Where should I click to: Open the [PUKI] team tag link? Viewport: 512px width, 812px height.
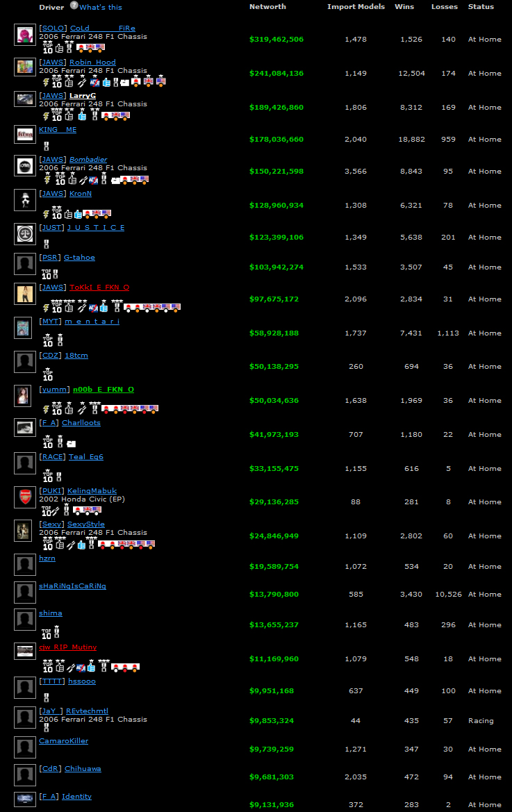coord(52,491)
